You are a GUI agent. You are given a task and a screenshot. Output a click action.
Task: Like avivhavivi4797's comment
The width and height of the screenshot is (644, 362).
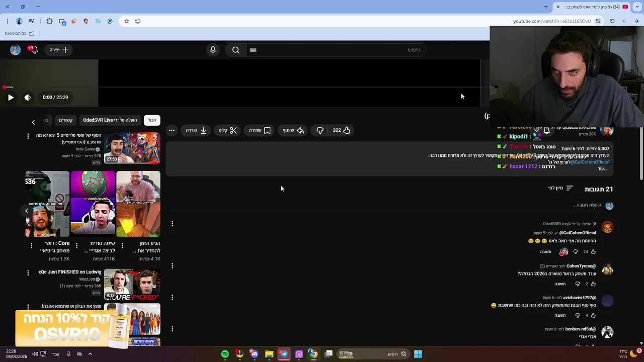[593, 315]
